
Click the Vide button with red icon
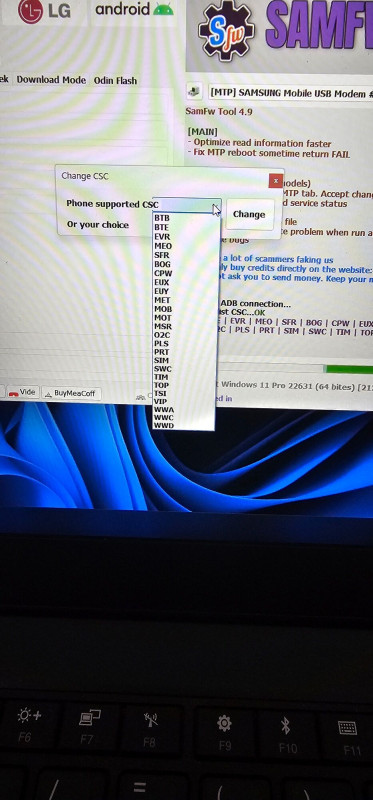pyautogui.click(x=22, y=392)
